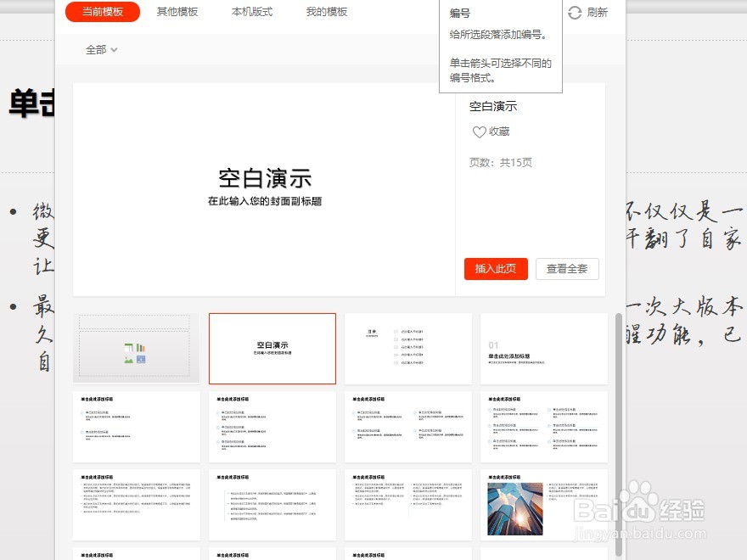Choose the 目录 contents layout thumbnail
This screenshot has height=560, width=747.
point(408,349)
